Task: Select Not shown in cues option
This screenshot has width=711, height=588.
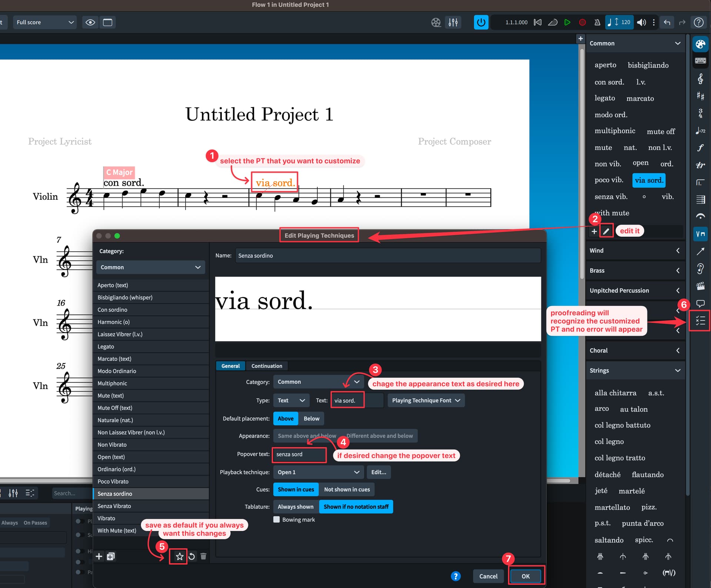Action: pos(347,489)
